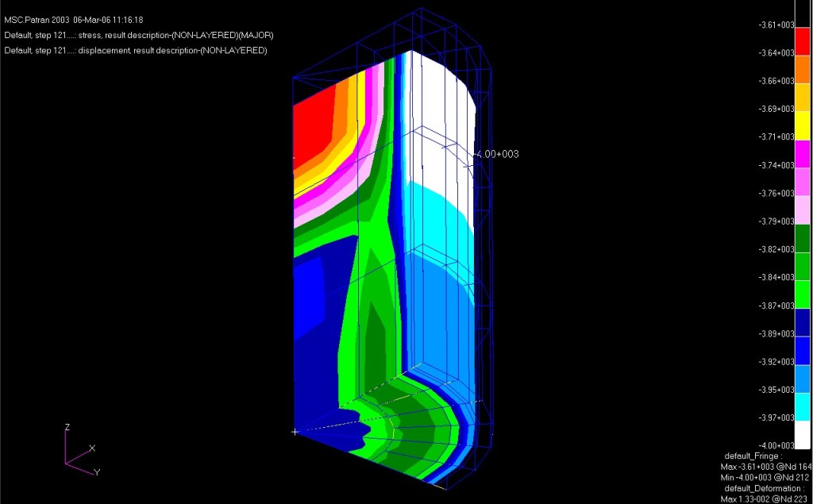
Task: Click the -4.00+003 min label on the model
Action: pos(496,154)
